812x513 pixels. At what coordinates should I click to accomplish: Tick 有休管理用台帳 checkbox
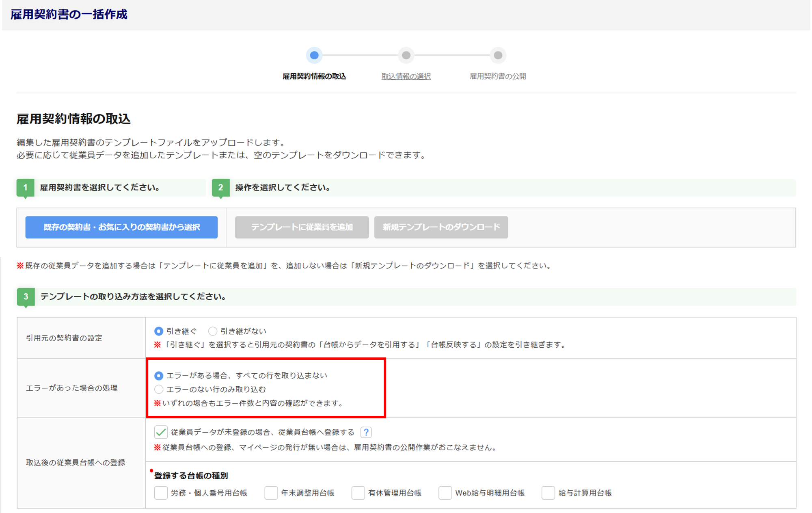(358, 493)
